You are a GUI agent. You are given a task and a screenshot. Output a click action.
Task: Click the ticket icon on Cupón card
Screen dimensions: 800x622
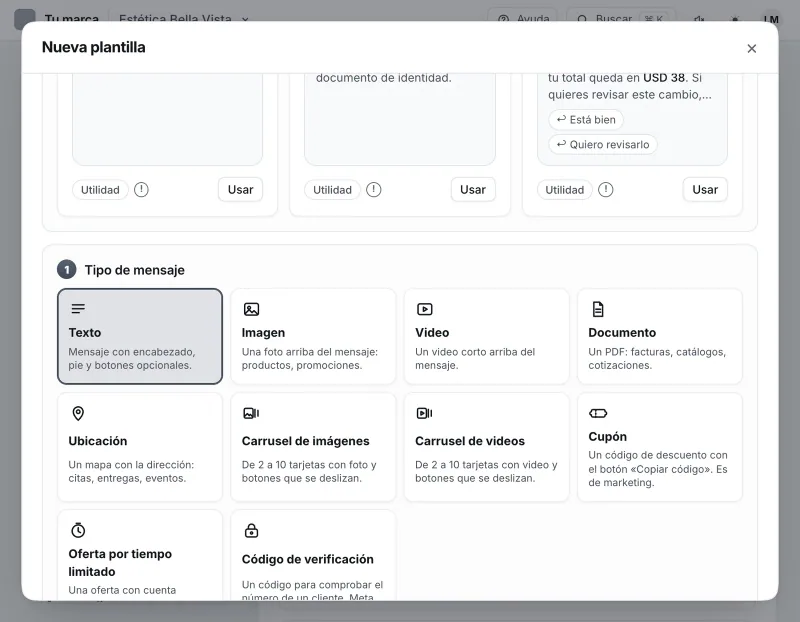tap(598, 413)
